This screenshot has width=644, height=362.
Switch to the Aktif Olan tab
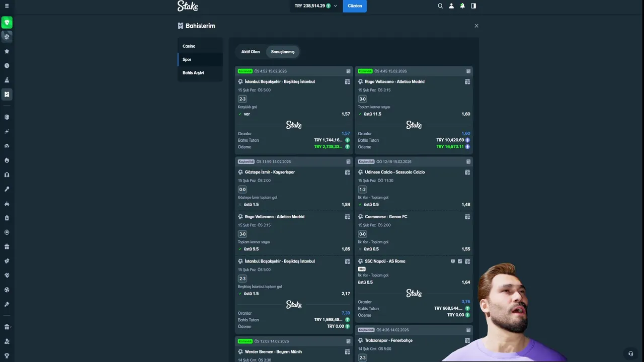[251, 52]
